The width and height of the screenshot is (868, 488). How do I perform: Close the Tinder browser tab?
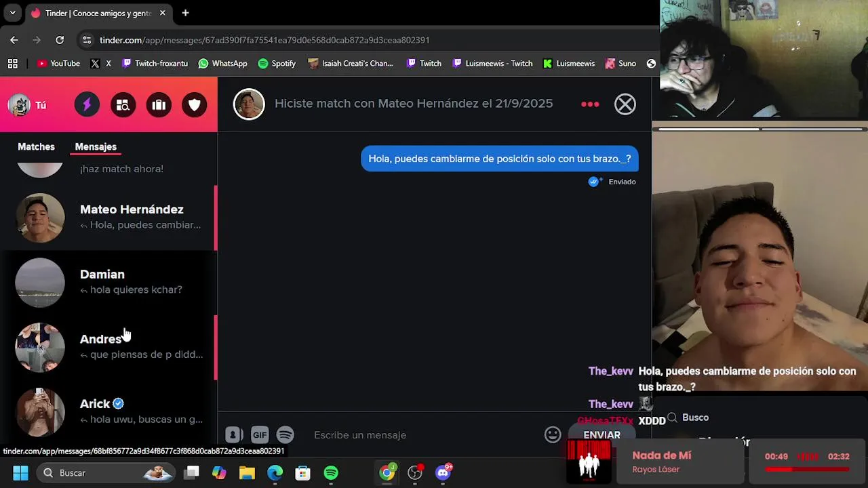click(163, 13)
